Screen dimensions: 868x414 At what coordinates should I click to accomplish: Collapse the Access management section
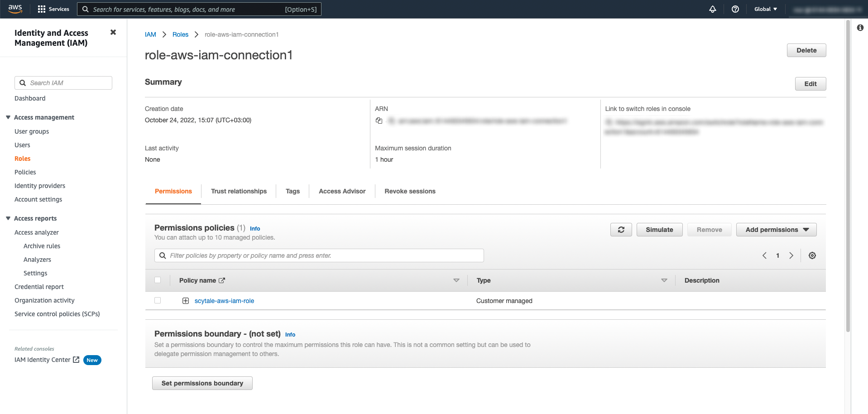tap(8, 117)
